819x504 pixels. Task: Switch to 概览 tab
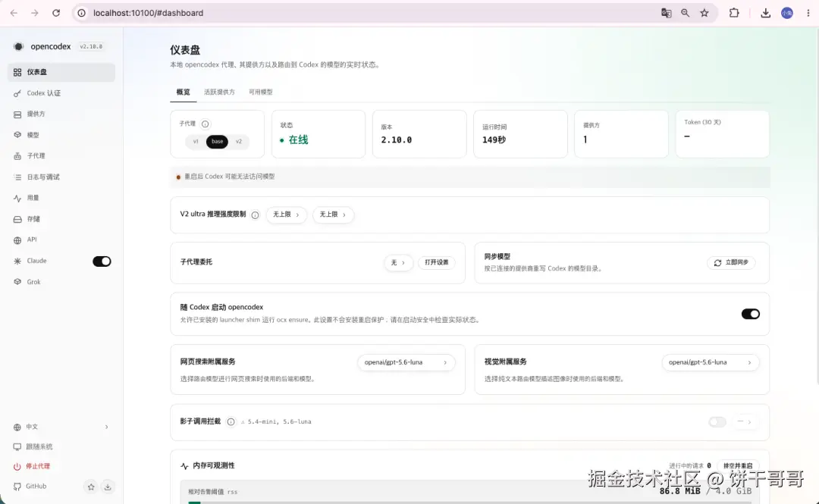[x=183, y=92]
